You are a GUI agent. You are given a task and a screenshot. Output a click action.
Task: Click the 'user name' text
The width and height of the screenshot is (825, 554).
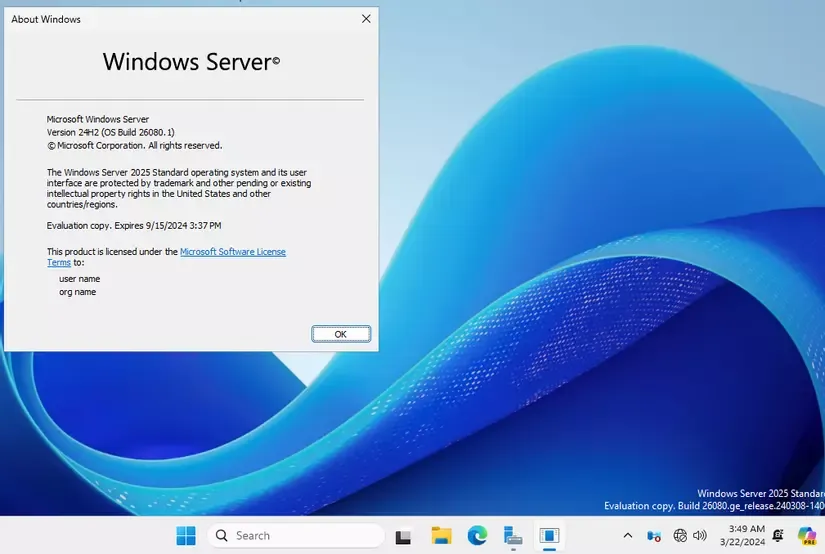coord(79,279)
